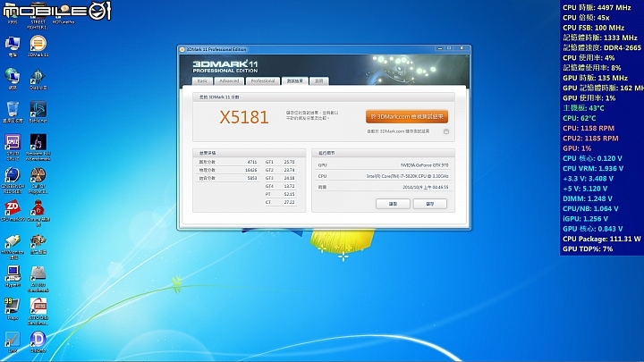Minimize the 3DMark 11 window

pos(440,48)
